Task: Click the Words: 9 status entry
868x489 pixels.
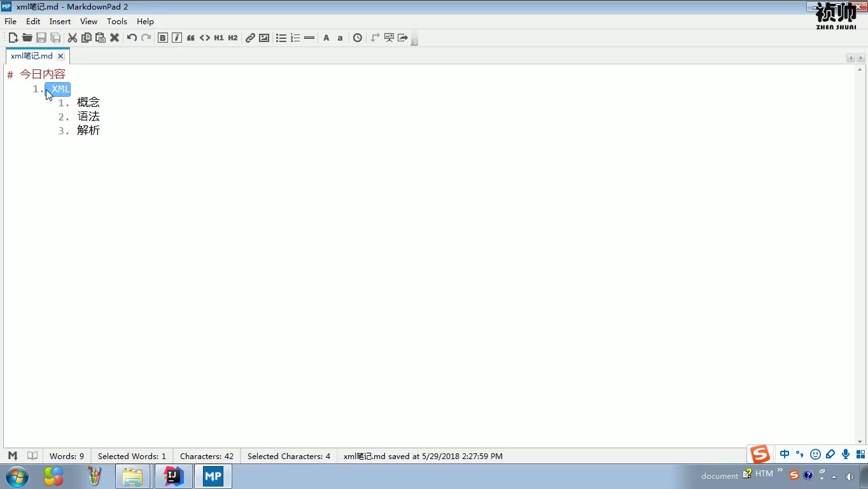Action: [67, 456]
